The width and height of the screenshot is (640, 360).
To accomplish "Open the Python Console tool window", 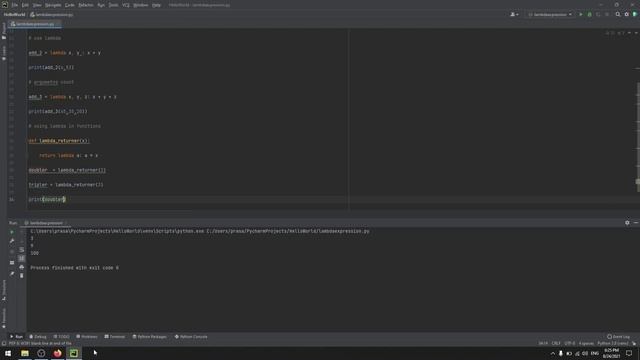I will (191, 337).
